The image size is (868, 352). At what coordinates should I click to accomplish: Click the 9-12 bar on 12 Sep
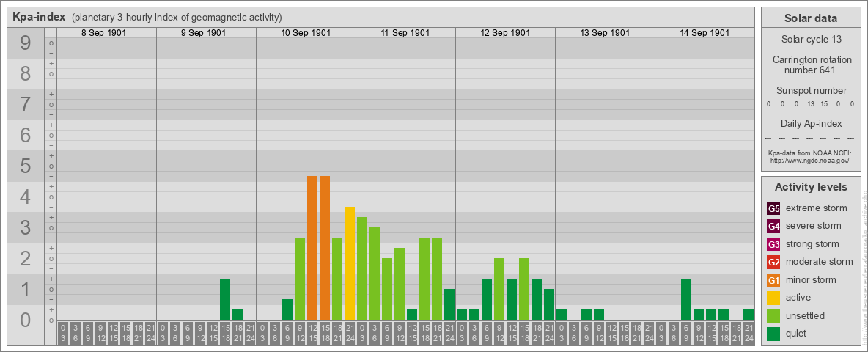coord(499,290)
